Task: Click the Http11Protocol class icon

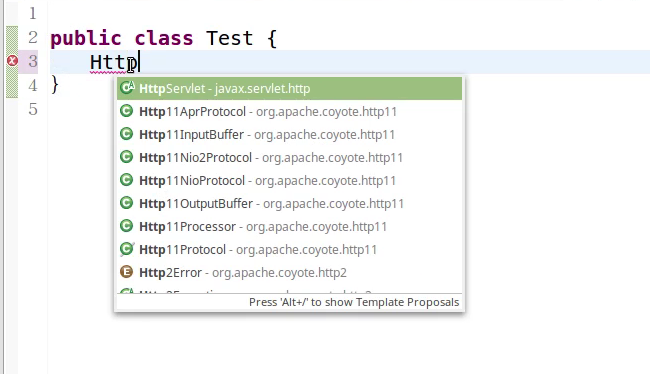Action: coord(127,249)
